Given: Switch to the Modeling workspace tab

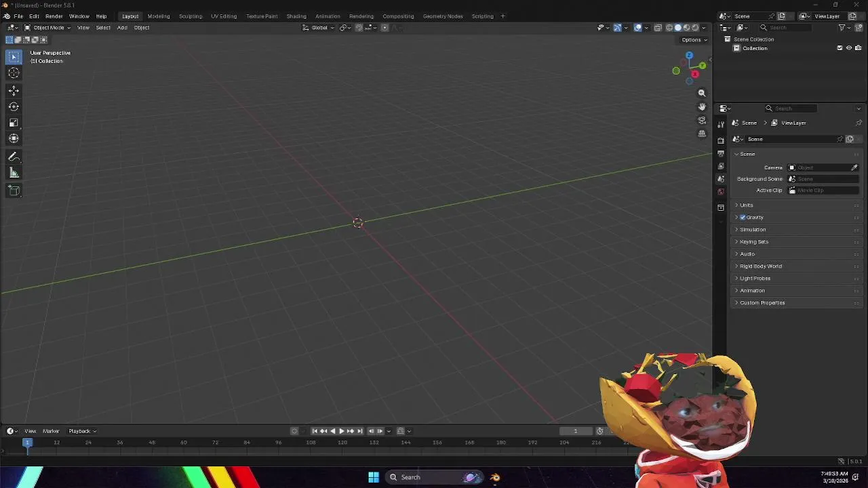Looking at the screenshot, I should (x=159, y=16).
